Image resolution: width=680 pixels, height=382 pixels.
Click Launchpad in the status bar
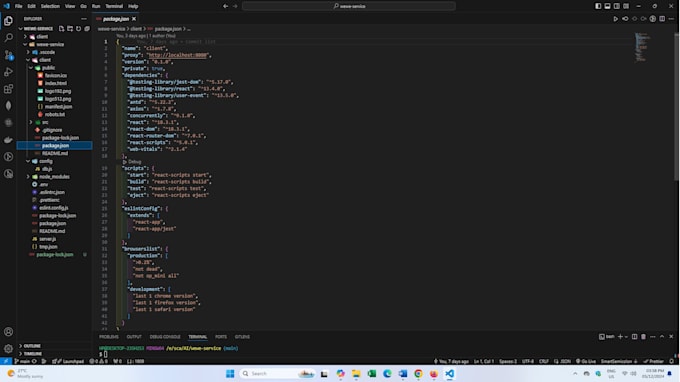click(x=68, y=361)
